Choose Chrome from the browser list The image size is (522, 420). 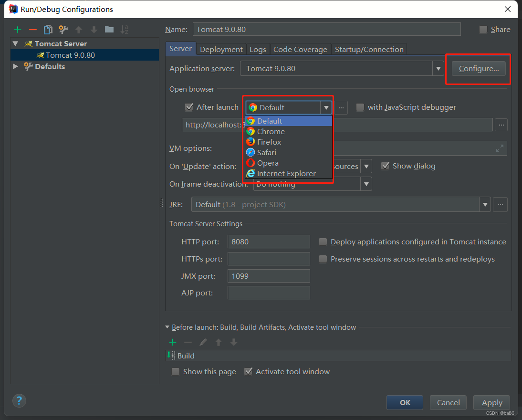(x=289, y=132)
